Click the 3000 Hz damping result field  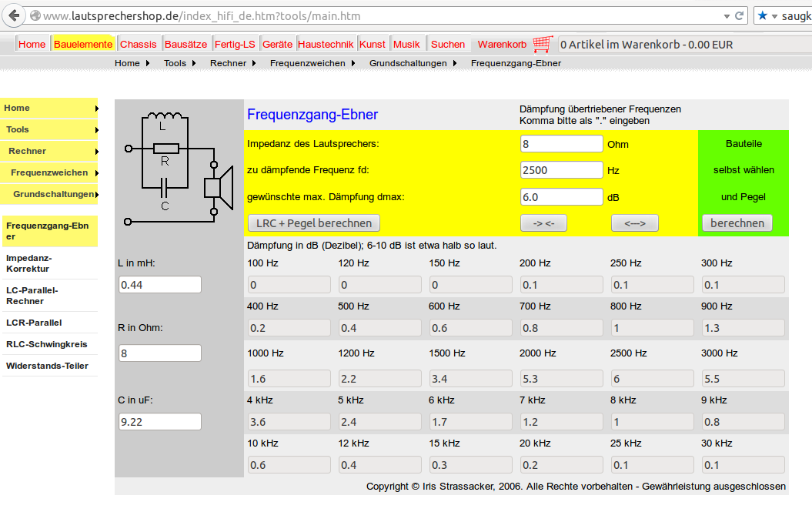[743, 379]
